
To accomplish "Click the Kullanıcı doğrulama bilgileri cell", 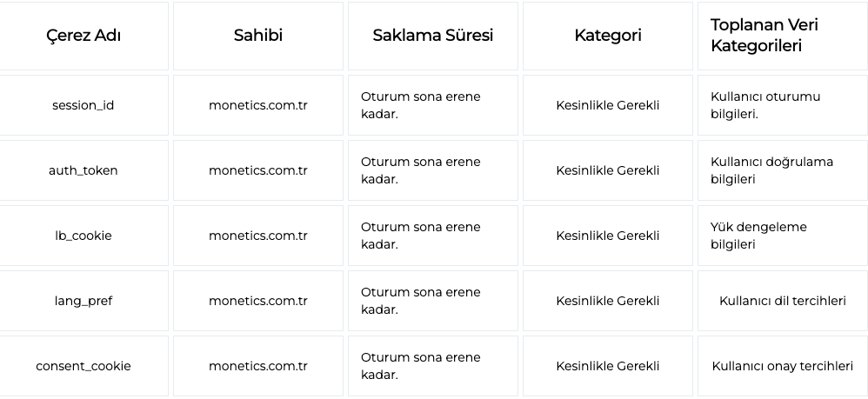I will click(783, 170).
